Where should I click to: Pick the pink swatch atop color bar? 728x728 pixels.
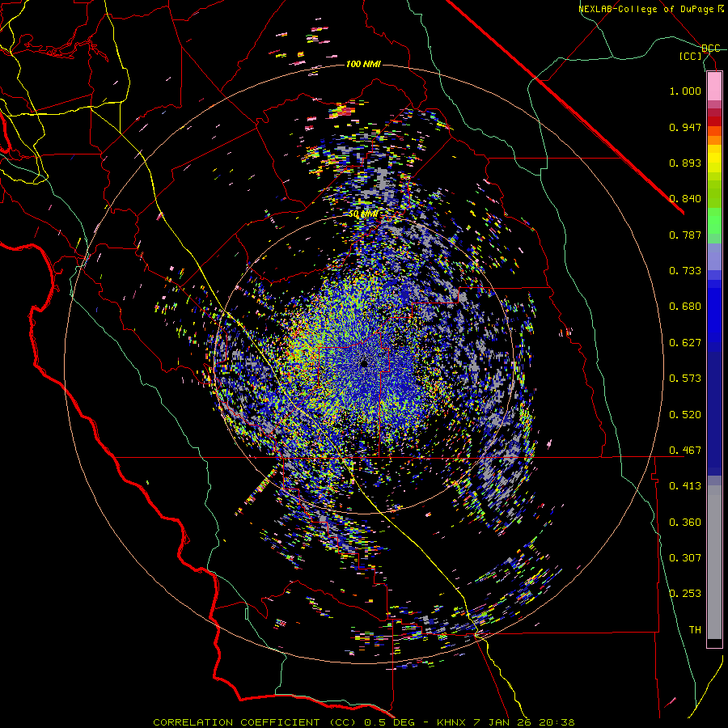pyautogui.click(x=714, y=86)
